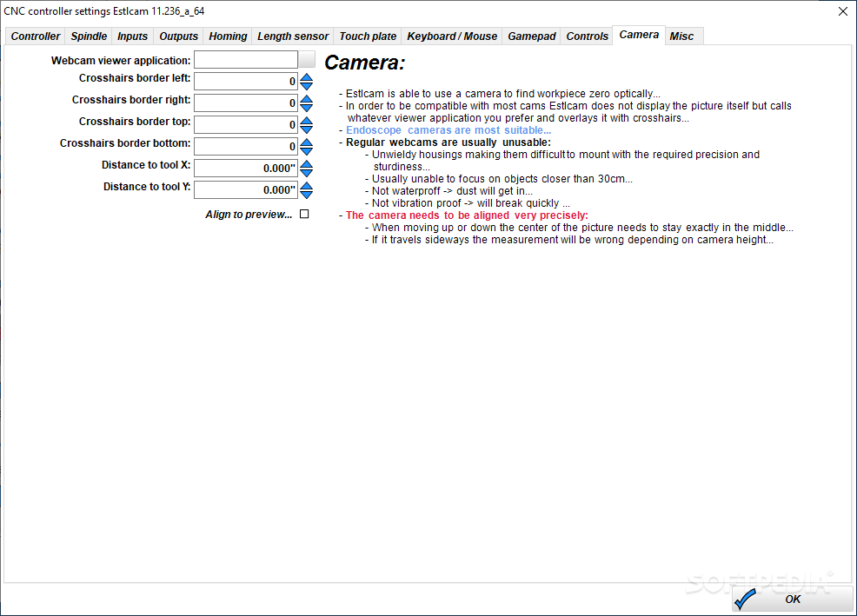Switch to the Controller tab
The width and height of the screenshot is (857, 616).
tap(36, 36)
